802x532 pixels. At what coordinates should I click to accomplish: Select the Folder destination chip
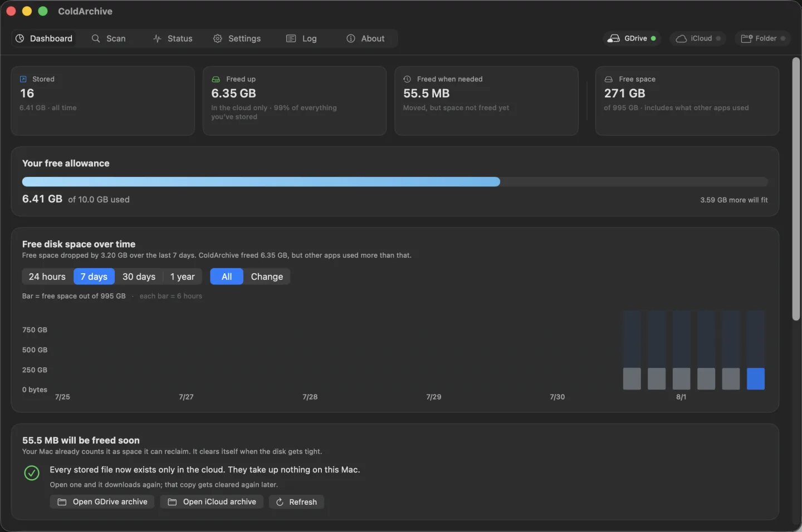tap(762, 38)
